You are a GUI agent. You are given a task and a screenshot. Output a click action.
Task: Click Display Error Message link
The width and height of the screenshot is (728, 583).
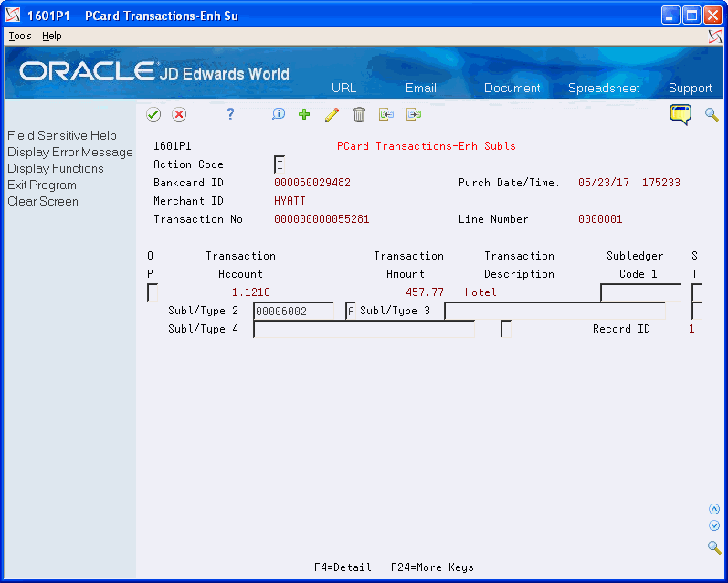70,152
